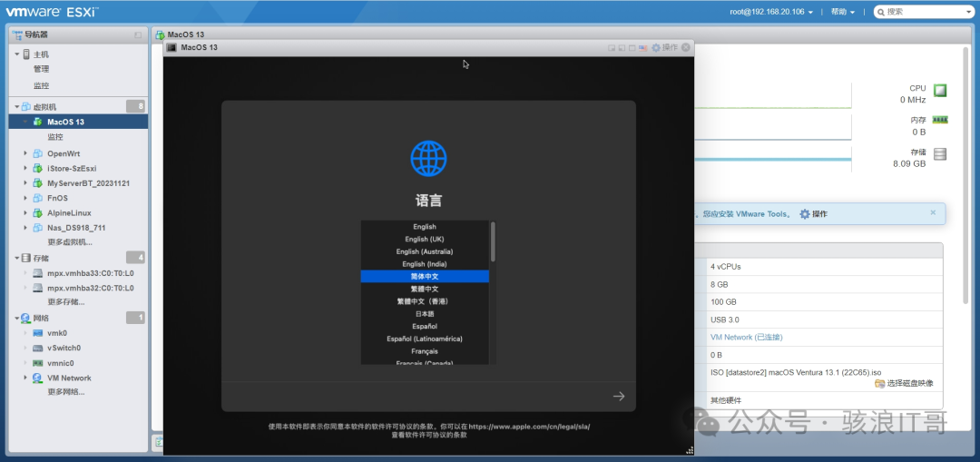Expand the FnOS tree node
The height and width of the screenshot is (462, 980).
[x=25, y=198]
